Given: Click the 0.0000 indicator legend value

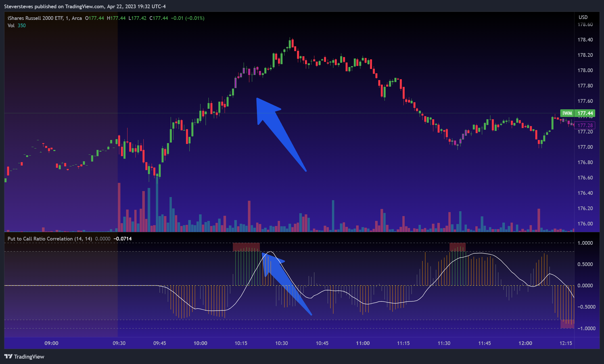Looking at the screenshot, I should click(103, 239).
